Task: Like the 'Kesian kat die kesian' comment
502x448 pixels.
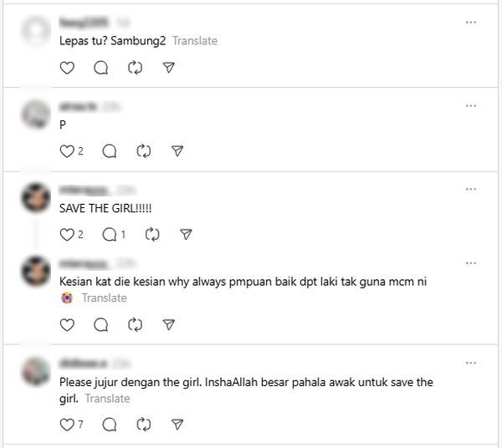Action: [x=67, y=325]
